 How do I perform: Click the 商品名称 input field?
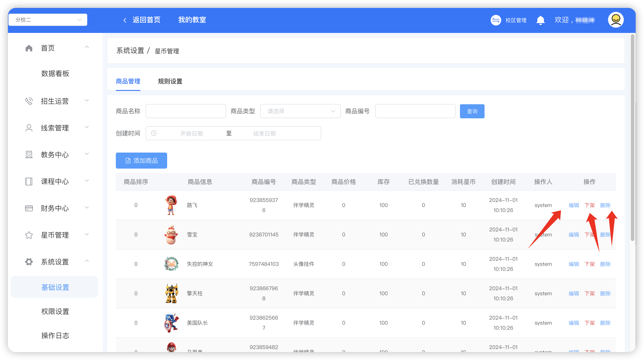tap(186, 111)
